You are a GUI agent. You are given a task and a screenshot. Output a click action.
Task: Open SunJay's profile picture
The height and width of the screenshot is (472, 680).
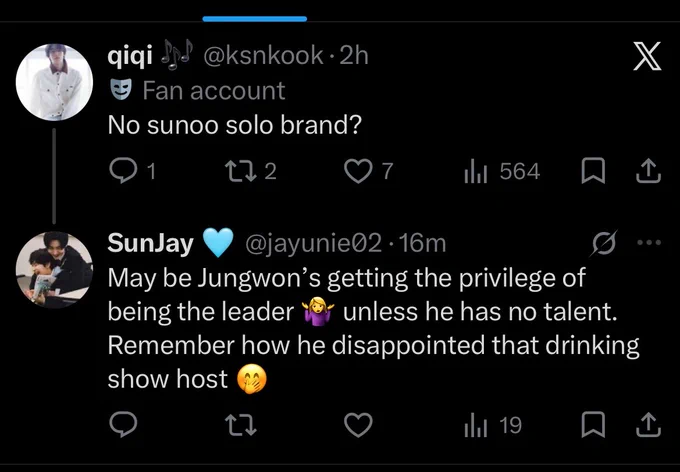click(x=54, y=270)
